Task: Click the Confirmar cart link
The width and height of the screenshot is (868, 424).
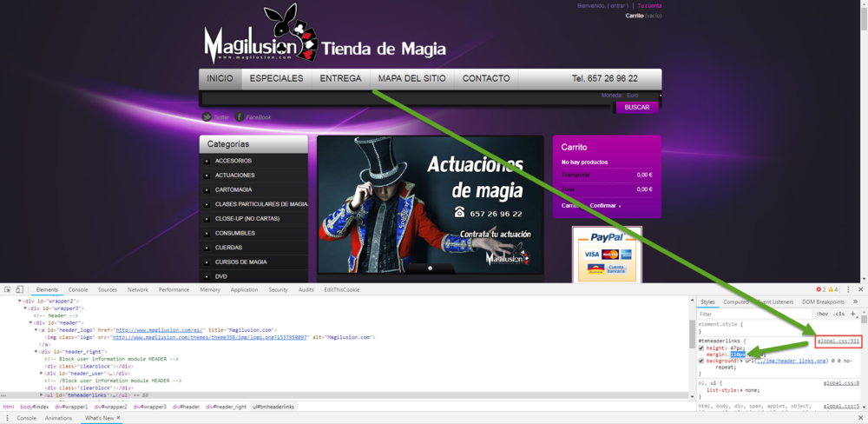Action: [604, 206]
